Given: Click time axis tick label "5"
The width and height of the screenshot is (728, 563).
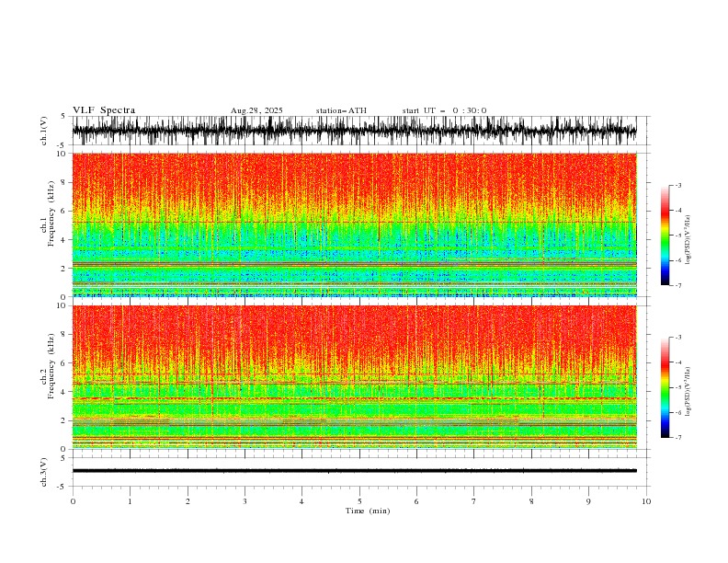Looking at the screenshot, I should point(359,501).
